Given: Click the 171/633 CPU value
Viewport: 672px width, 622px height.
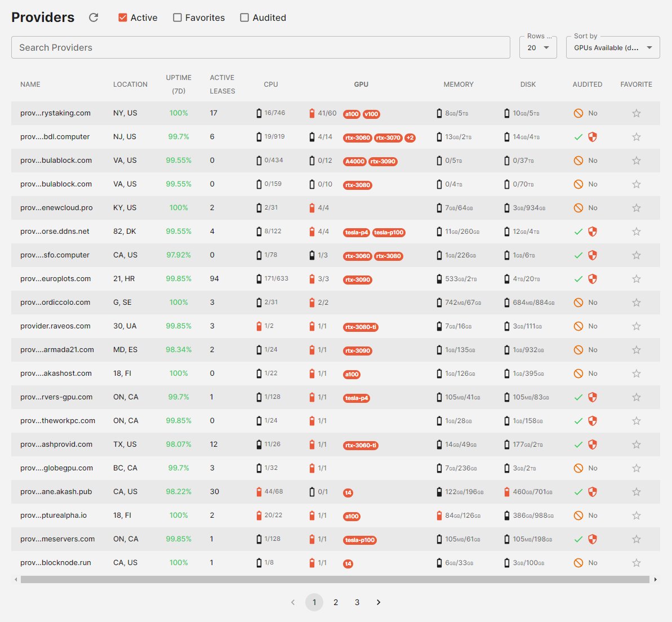Looking at the screenshot, I should tap(277, 279).
